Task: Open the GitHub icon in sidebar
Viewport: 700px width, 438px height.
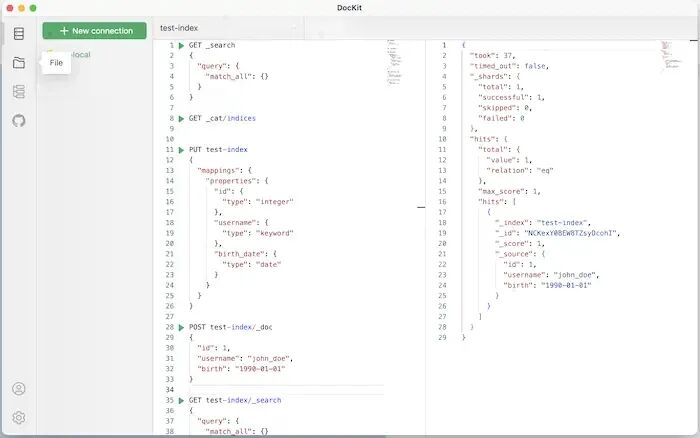Action: click(x=19, y=121)
